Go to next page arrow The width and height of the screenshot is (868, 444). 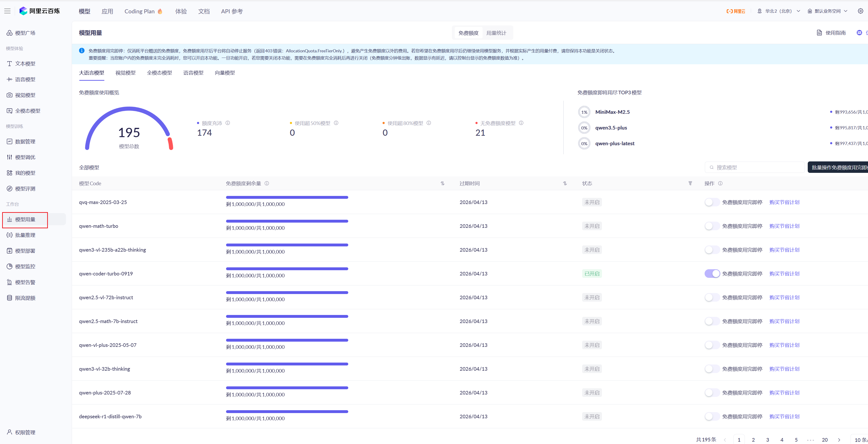point(839,440)
